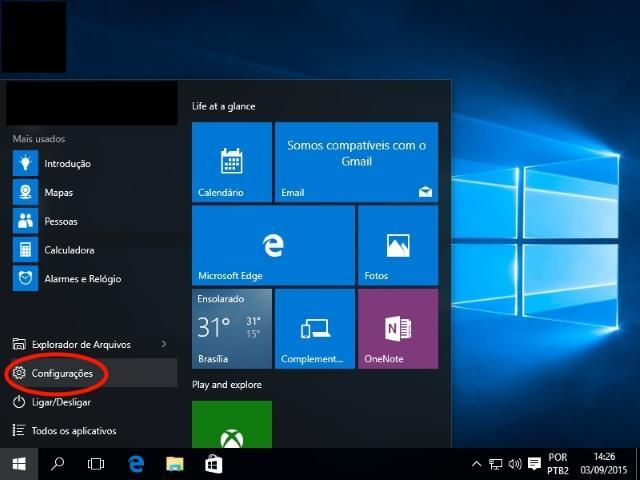Click the Life at a glance group header
This screenshot has width=640, height=480.
tap(224, 107)
